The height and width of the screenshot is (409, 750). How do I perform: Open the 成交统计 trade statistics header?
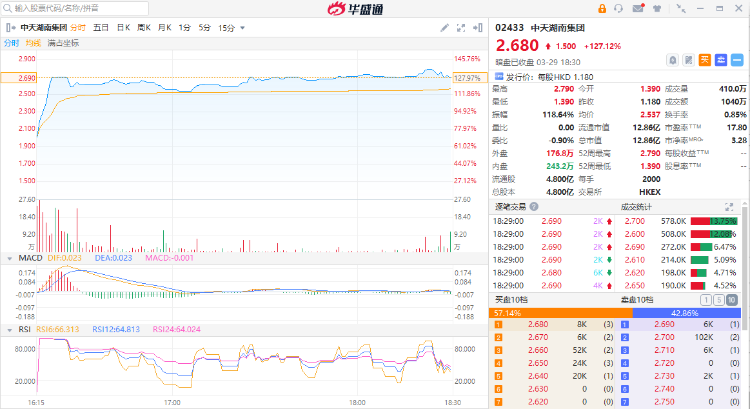click(x=636, y=207)
